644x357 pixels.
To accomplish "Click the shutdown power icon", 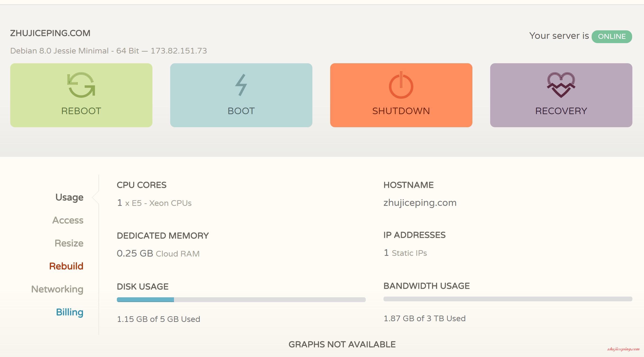I will [401, 85].
